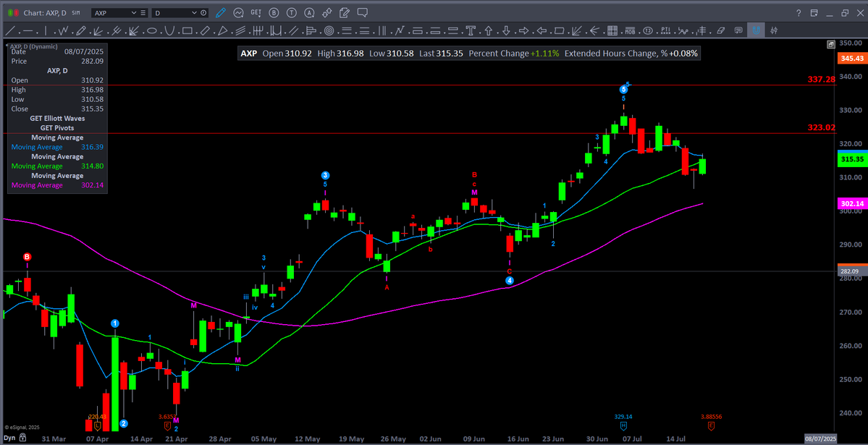Open the time template clock icon
Viewport: 868px width, 445px height.
(x=203, y=12)
